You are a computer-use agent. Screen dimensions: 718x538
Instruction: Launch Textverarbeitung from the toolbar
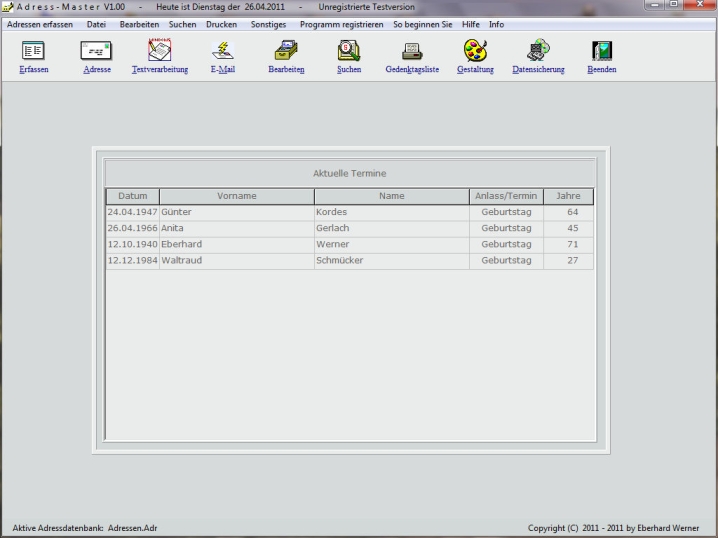[x=159, y=51]
